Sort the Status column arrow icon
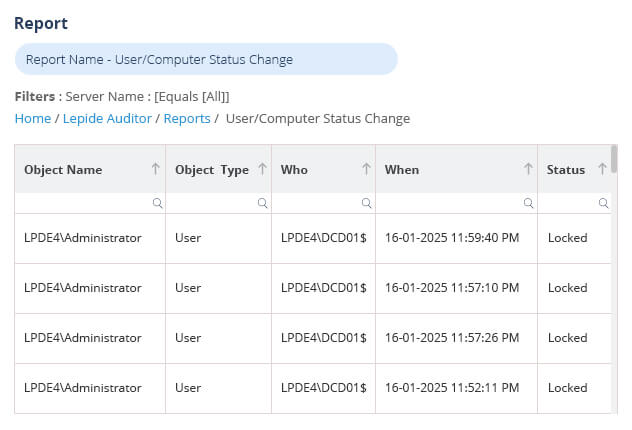The height and width of the screenshot is (430, 632). [x=602, y=169]
